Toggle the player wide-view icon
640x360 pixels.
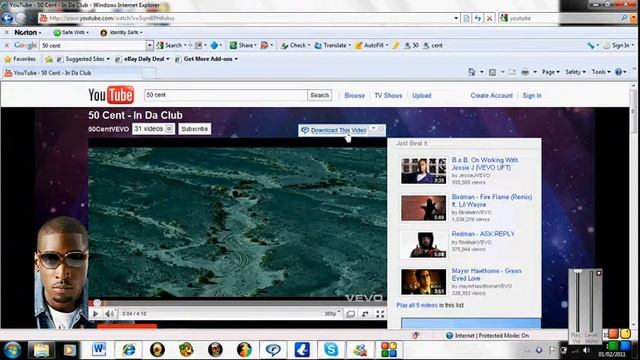click(350, 314)
